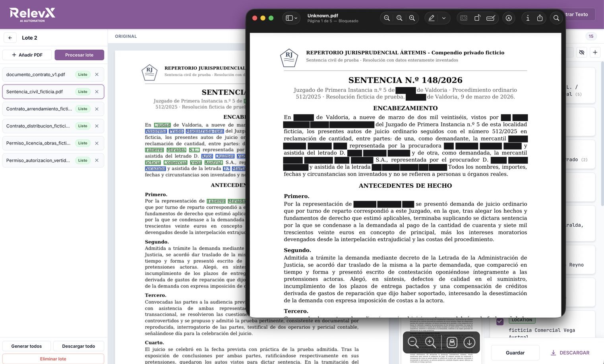Click the Share icon in Preview

click(x=540, y=18)
